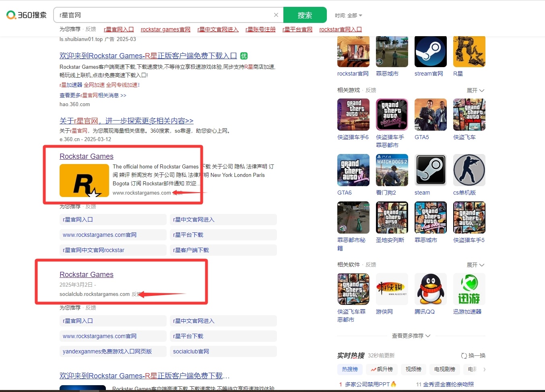Switch to 电视剧榜 tab
The width and height of the screenshot is (545, 392).
pos(445,369)
